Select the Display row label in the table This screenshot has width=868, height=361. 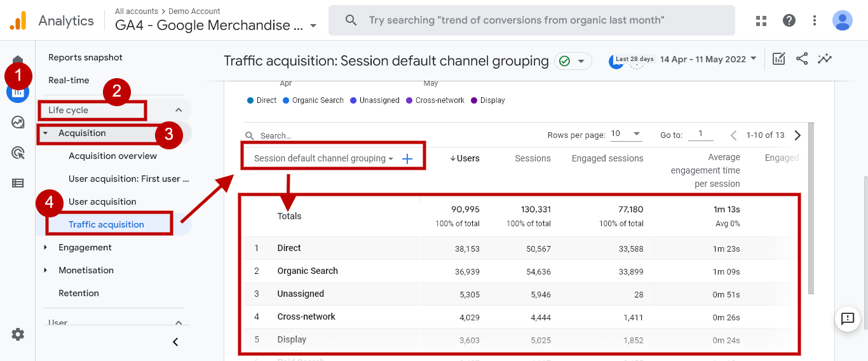[292, 339]
